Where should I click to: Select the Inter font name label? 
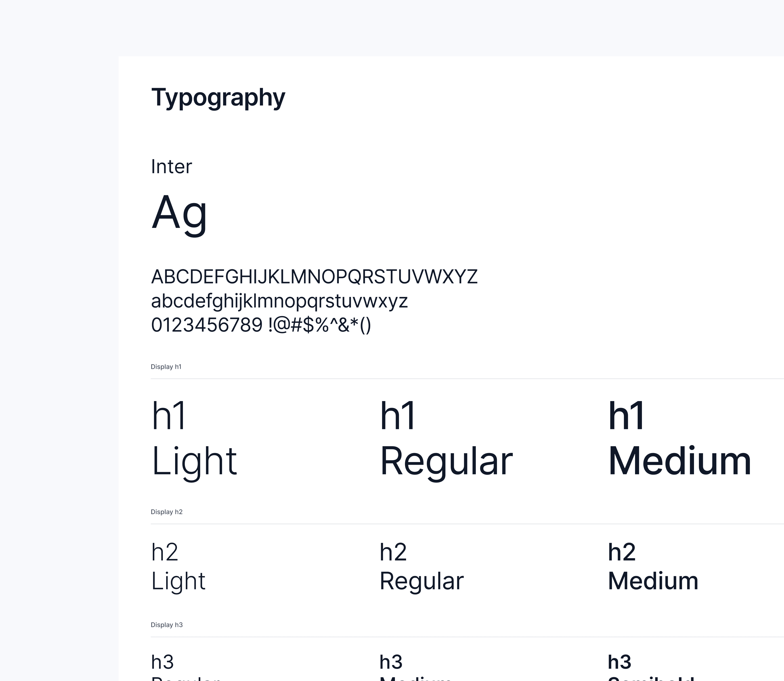[x=171, y=166]
